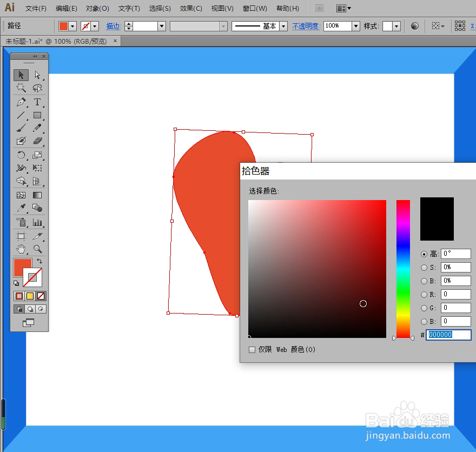Viewport: 476px width, 452px height.
Task: Select the Rotate tool
Action: tap(21, 155)
